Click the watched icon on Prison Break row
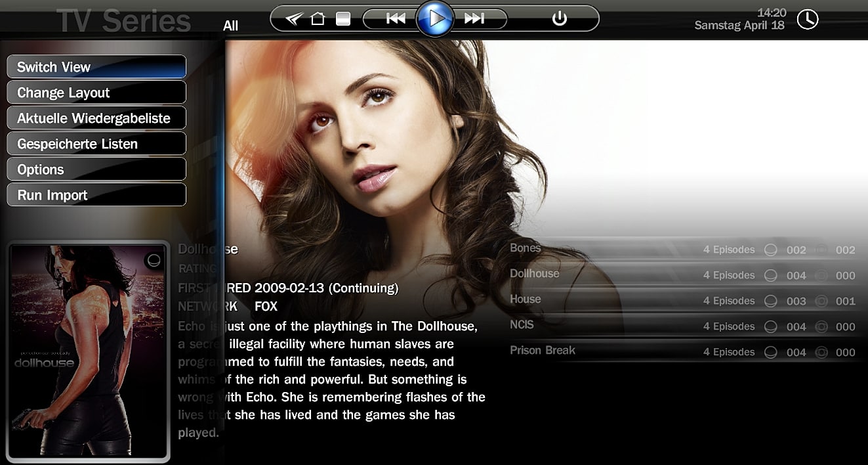 (x=771, y=353)
